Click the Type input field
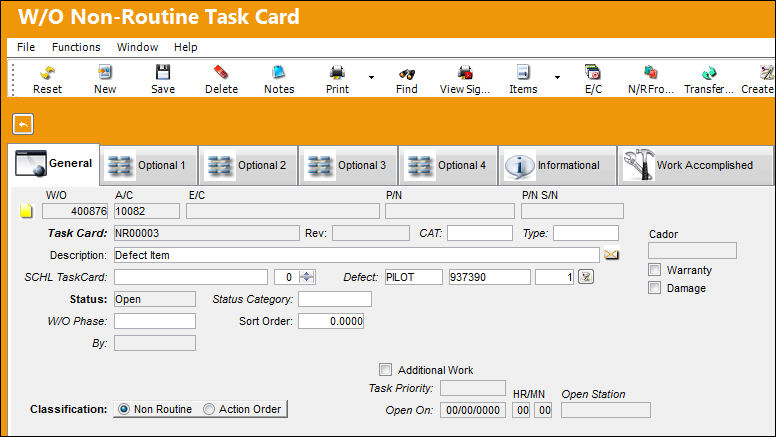Viewport: 776px width, 437px height. click(585, 233)
